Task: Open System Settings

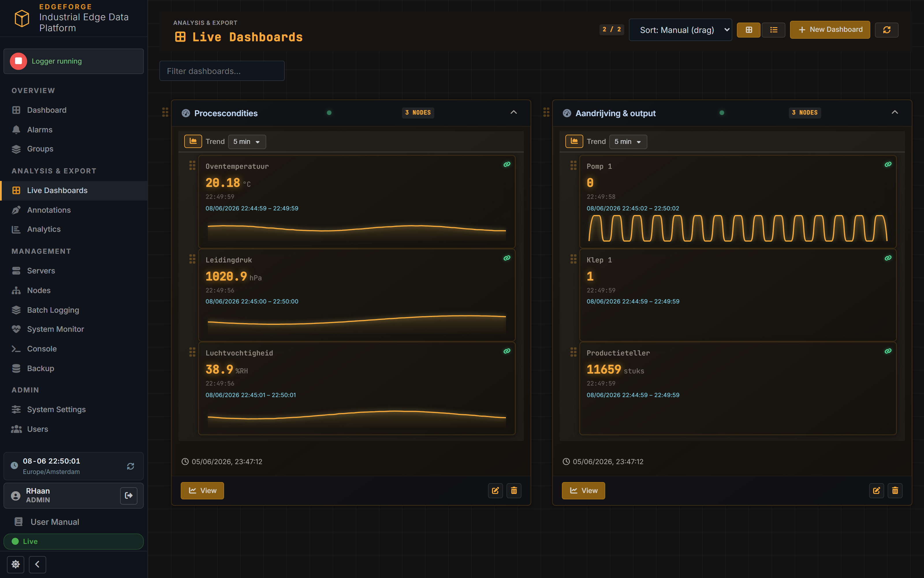Action: (74, 410)
